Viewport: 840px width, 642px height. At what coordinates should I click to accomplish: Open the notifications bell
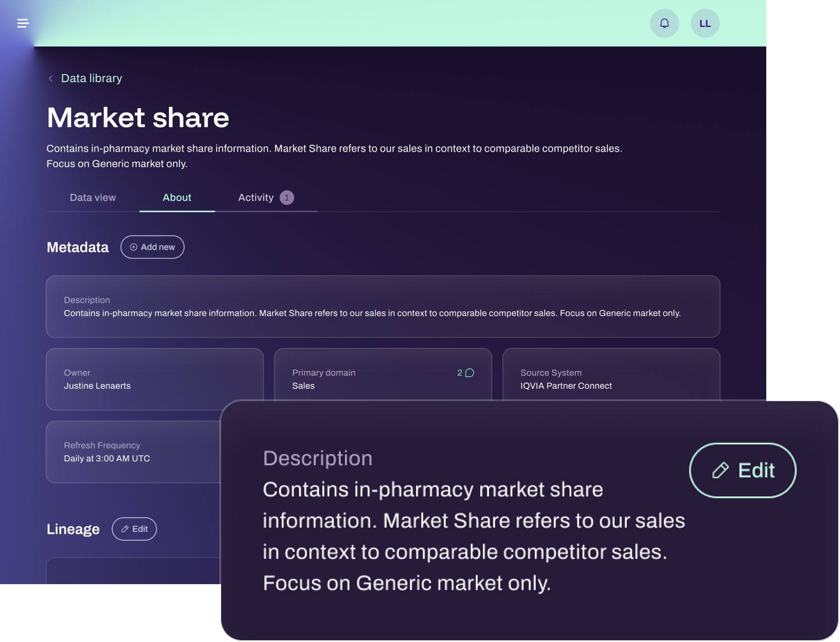[664, 23]
